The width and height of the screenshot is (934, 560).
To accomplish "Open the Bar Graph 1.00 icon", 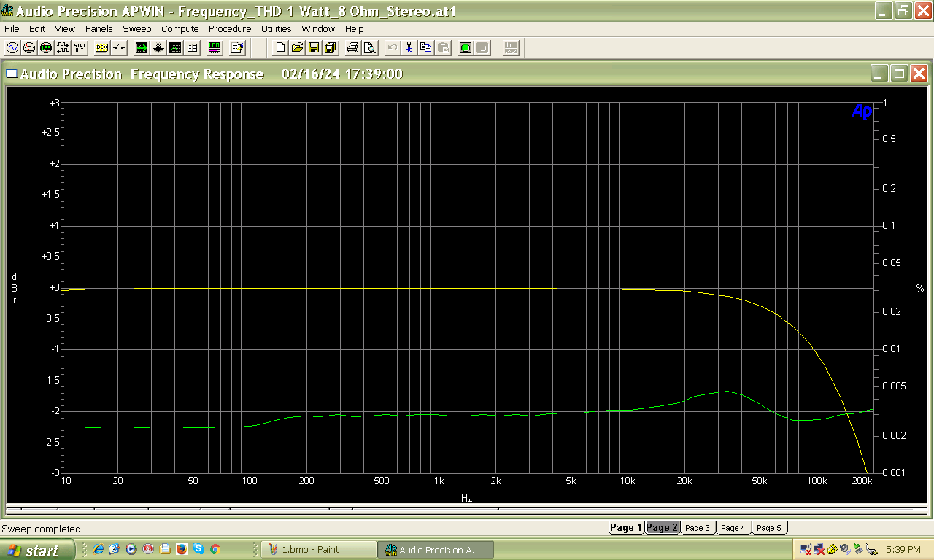I will coord(215,48).
